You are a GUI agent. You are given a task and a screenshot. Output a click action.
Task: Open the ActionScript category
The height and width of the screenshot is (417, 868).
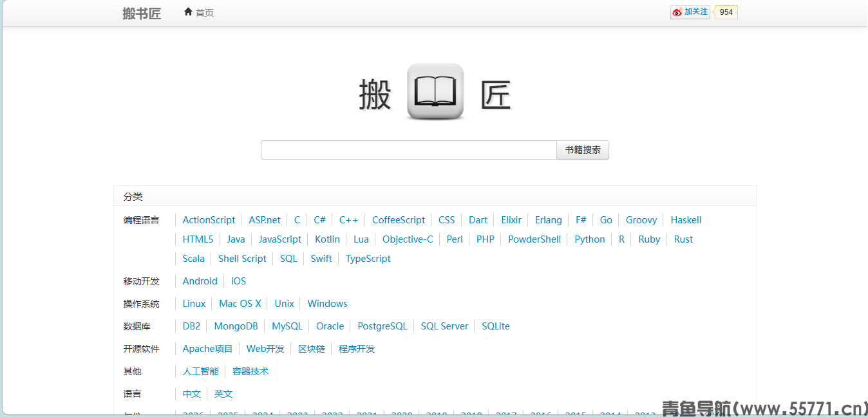(x=209, y=220)
